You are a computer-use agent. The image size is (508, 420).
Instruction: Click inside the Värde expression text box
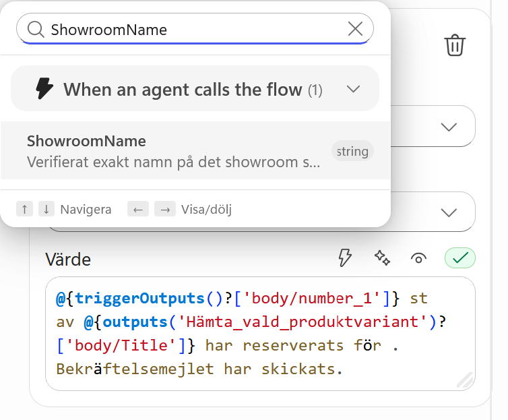click(x=260, y=334)
